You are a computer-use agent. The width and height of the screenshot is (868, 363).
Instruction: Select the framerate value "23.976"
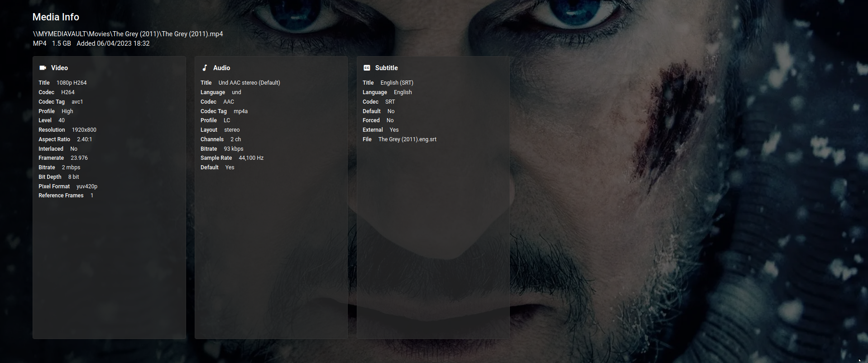click(x=79, y=158)
